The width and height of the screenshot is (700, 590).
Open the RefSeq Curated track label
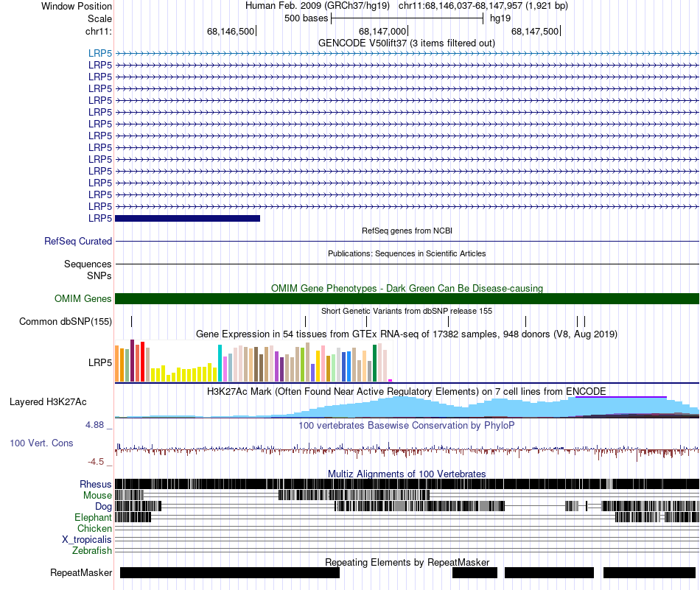(78, 241)
